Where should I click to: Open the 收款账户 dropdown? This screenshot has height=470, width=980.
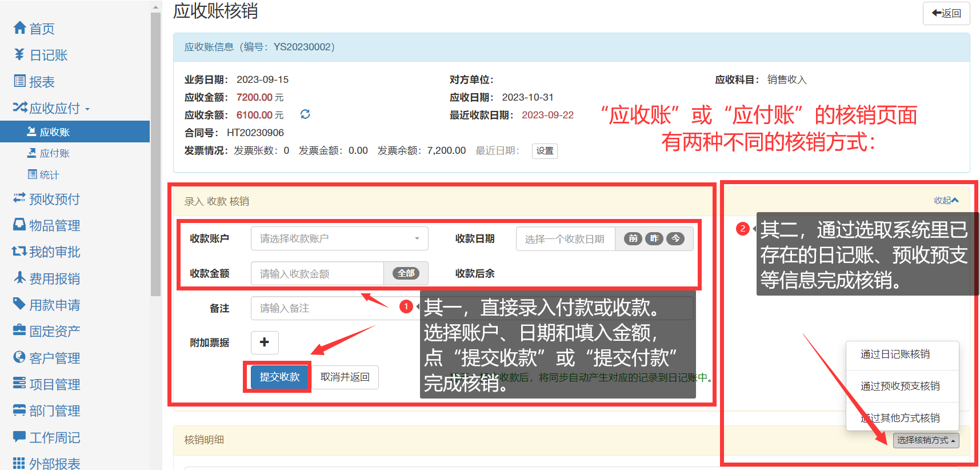(339, 239)
